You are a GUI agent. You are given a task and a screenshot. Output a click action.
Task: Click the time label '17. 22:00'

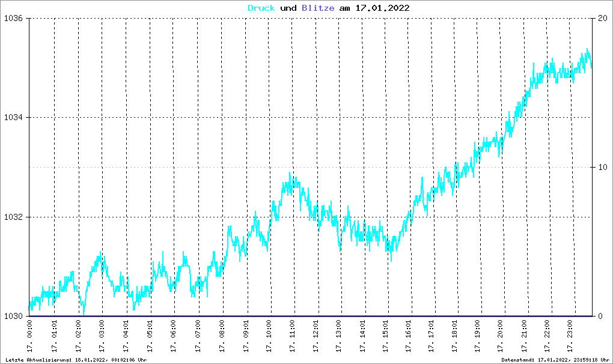547,336
